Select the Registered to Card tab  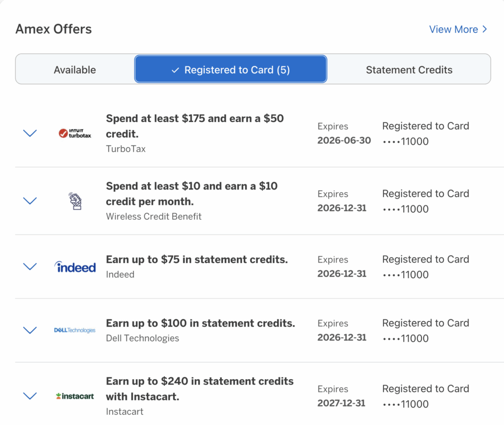(x=230, y=70)
